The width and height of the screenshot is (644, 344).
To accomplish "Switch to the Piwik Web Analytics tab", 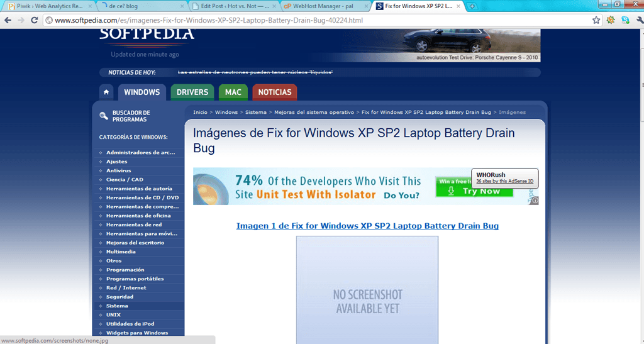I will coord(47,6).
